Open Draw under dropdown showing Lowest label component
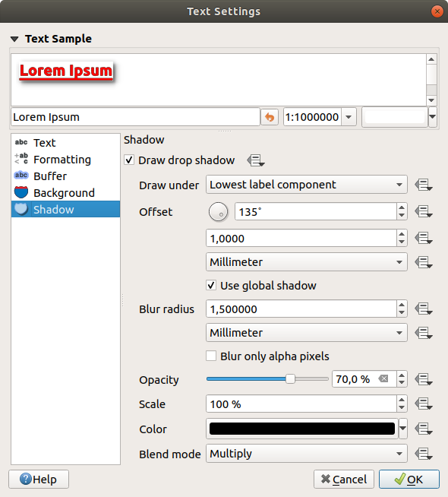 click(x=306, y=185)
